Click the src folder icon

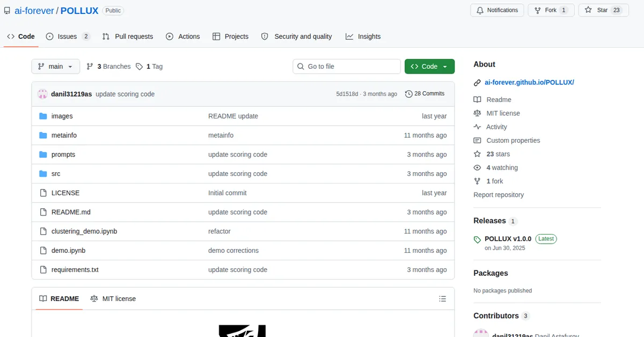pos(43,174)
